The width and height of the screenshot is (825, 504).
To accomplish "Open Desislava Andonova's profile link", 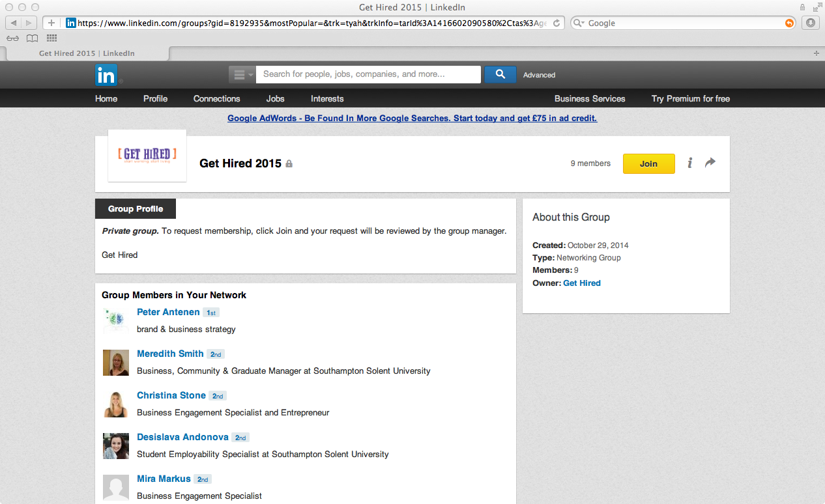I will 182,437.
